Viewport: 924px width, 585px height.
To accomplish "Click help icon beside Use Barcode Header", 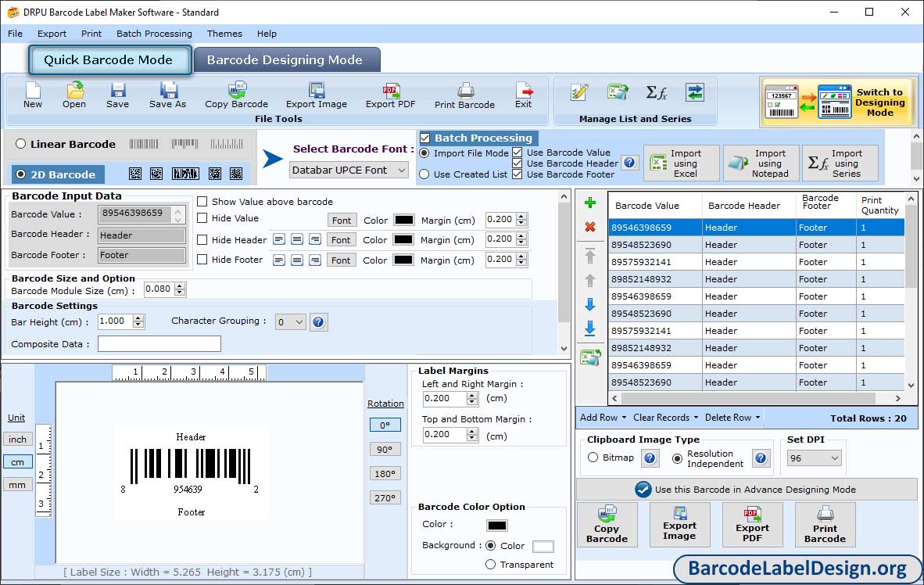I will point(630,162).
